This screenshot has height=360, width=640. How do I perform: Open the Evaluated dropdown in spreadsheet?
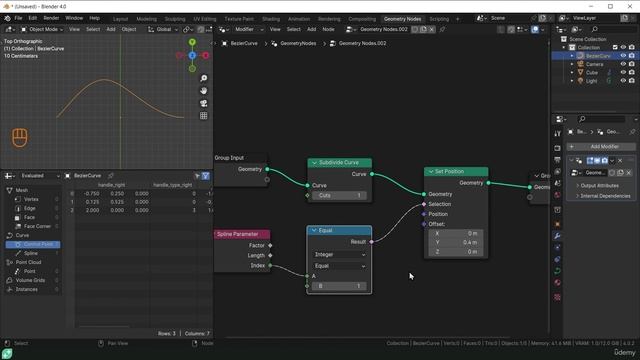(x=40, y=176)
